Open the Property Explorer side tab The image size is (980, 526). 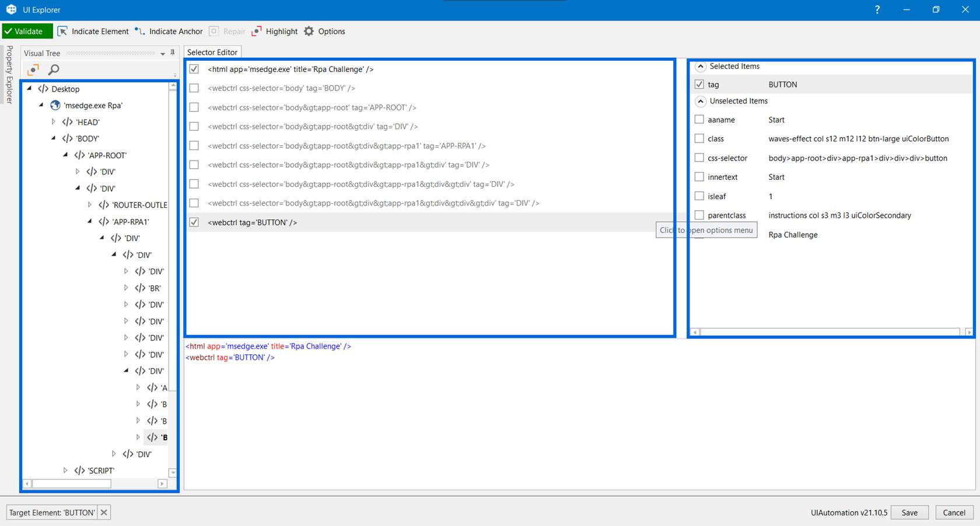(9, 75)
